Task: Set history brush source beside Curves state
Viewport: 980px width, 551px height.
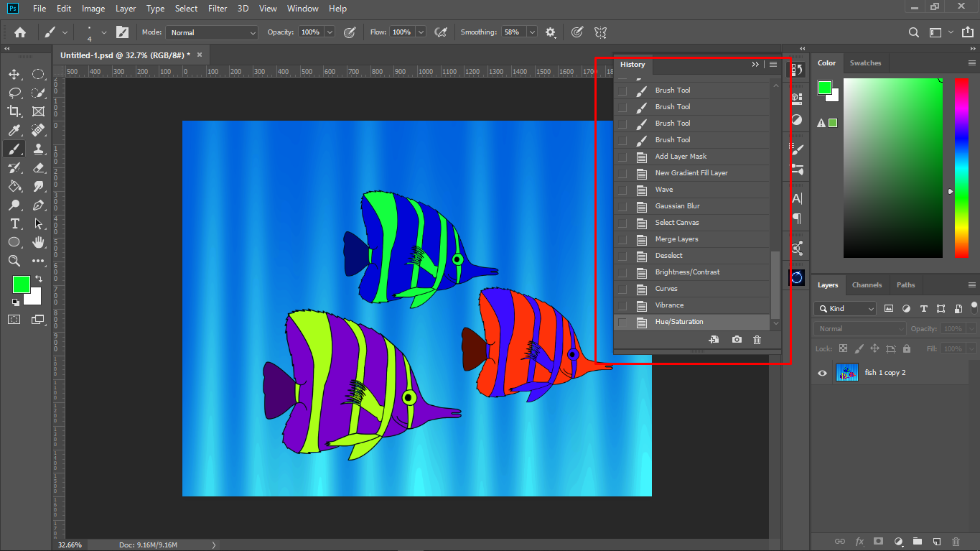Action: tap(622, 289)
